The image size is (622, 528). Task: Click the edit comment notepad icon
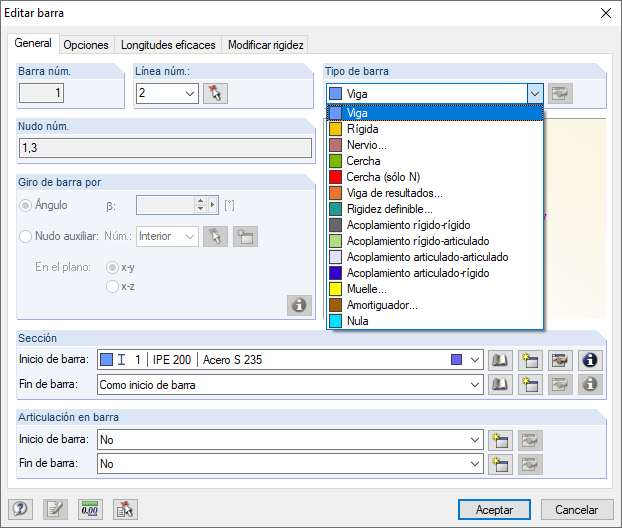pos(55,509)
